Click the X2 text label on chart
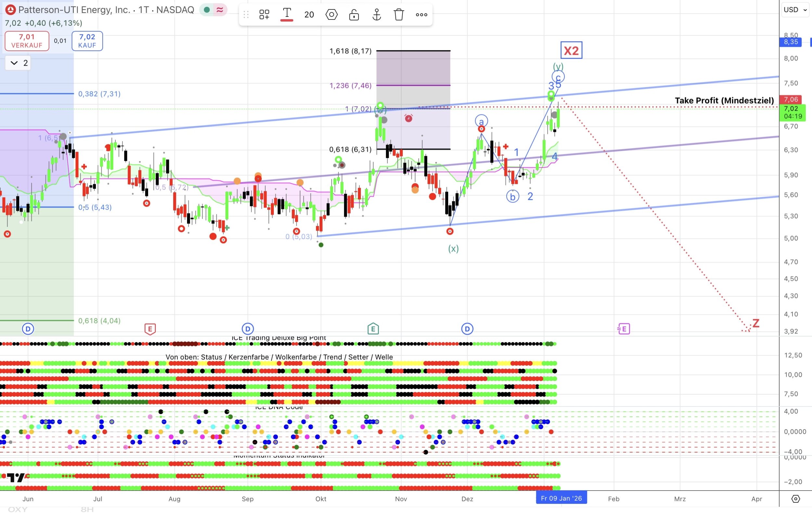The width and height of the screenshot is (812, 513). [571, 51]
